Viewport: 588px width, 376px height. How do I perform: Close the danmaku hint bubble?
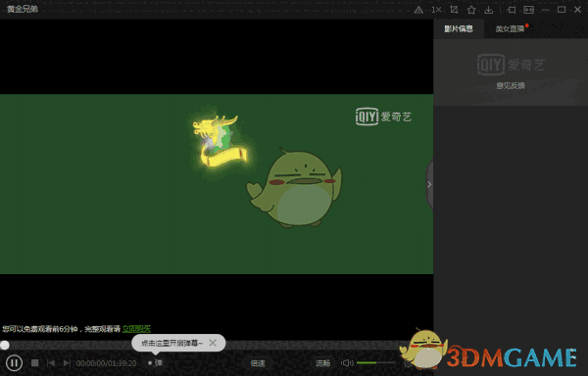click(x=213, y=343)
